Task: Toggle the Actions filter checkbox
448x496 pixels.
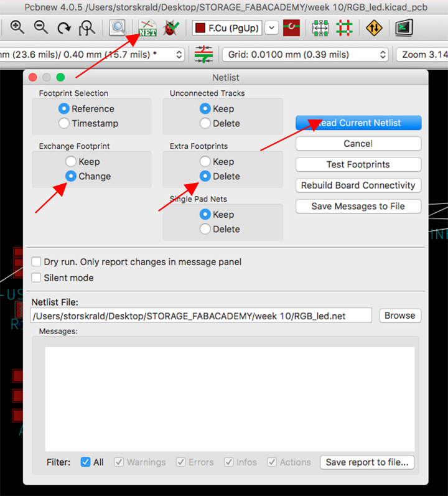Action: 272,462
